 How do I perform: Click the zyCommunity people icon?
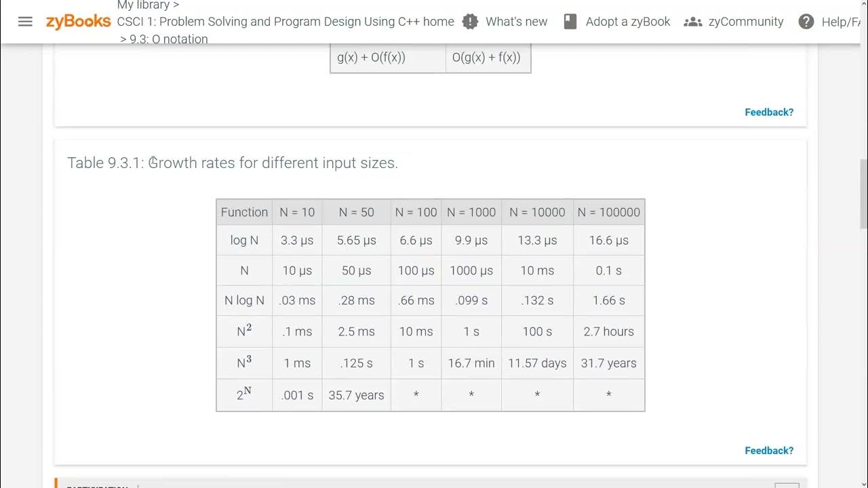click(692, 22)
